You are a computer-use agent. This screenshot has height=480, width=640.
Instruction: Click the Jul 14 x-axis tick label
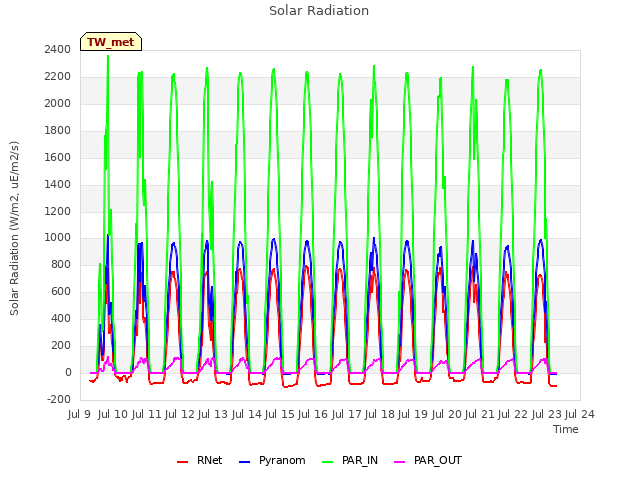point(246,414)
